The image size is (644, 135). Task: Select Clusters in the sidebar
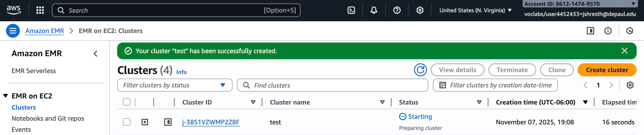pyautogui.click(x=24, y=107)
